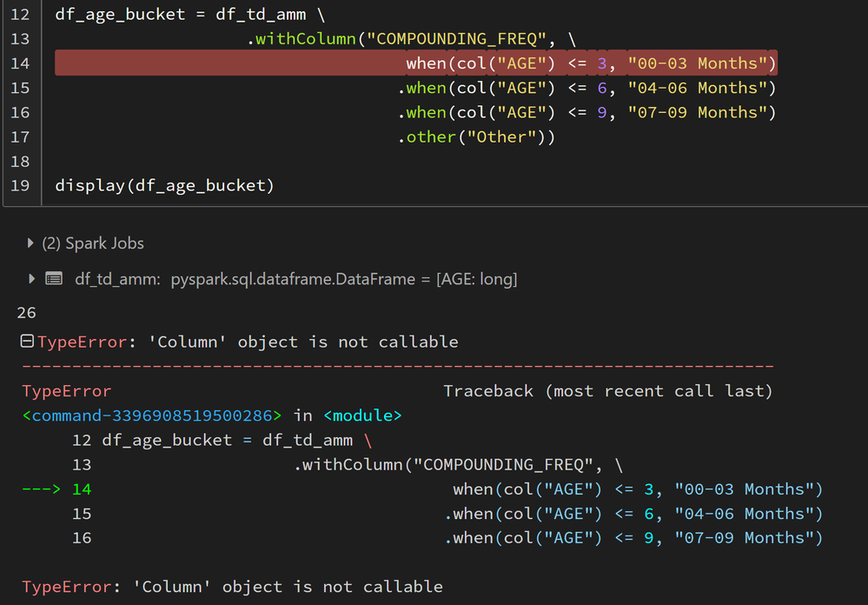Collapse the TypeError output with minus icon
Viewport: 868px width, 605px height.
tap(27, 342)
